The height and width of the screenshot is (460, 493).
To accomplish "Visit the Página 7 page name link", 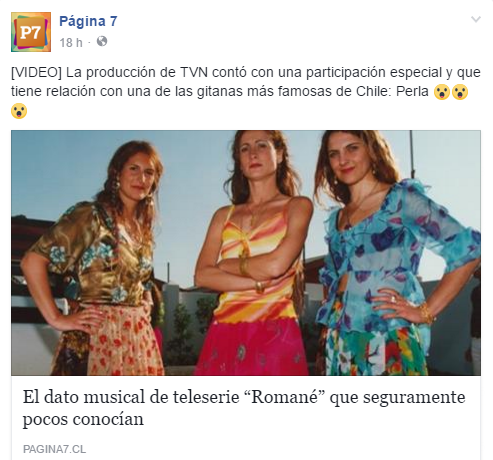I will point(88,21).
